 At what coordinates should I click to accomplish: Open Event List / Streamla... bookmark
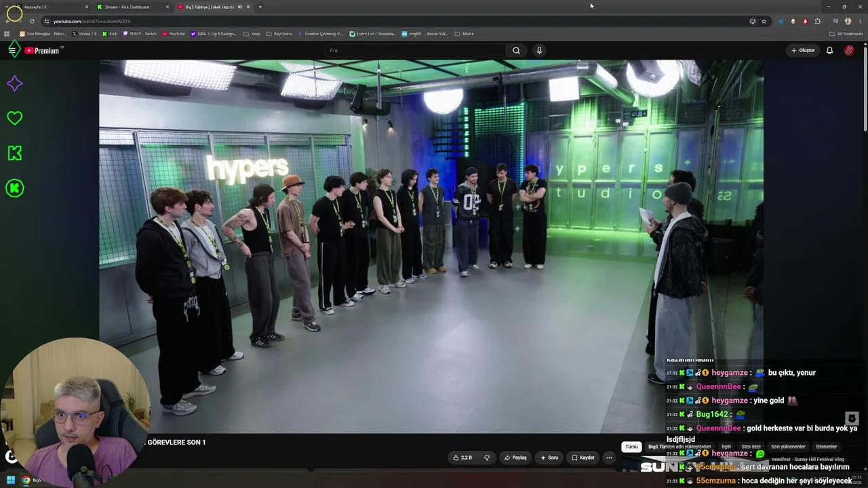(373, 34)
